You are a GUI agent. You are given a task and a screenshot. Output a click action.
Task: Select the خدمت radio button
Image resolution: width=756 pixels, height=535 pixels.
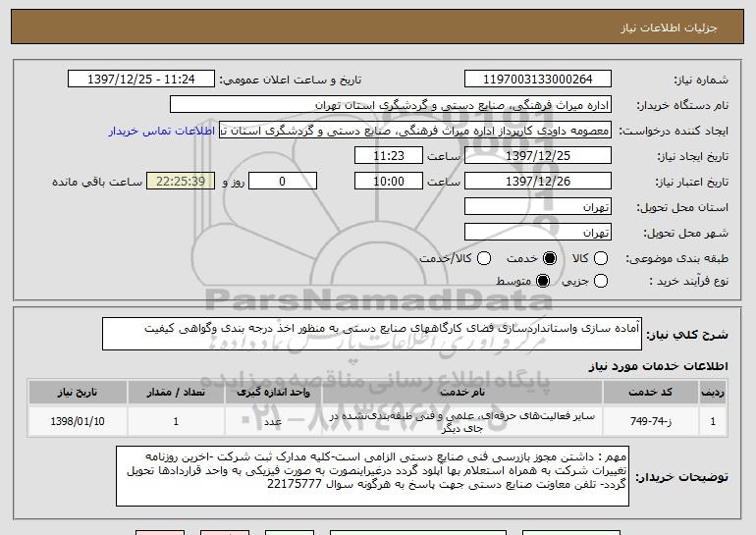tap(550, 258)
